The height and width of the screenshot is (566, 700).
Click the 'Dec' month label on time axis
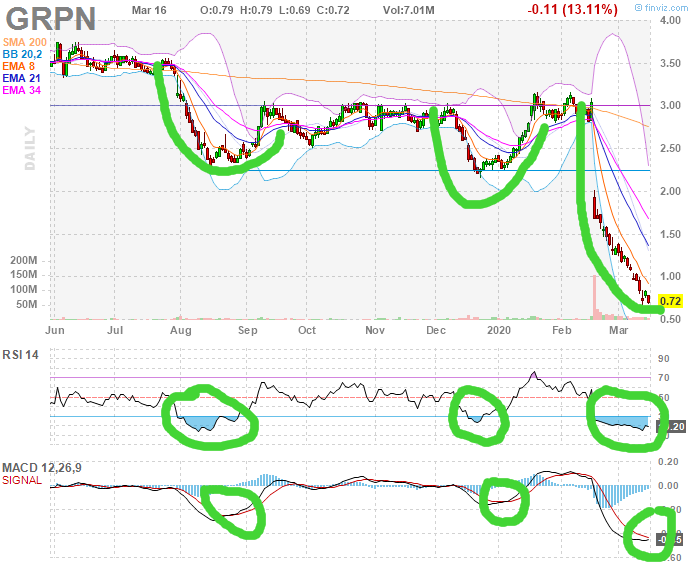(x=436, y=330)
